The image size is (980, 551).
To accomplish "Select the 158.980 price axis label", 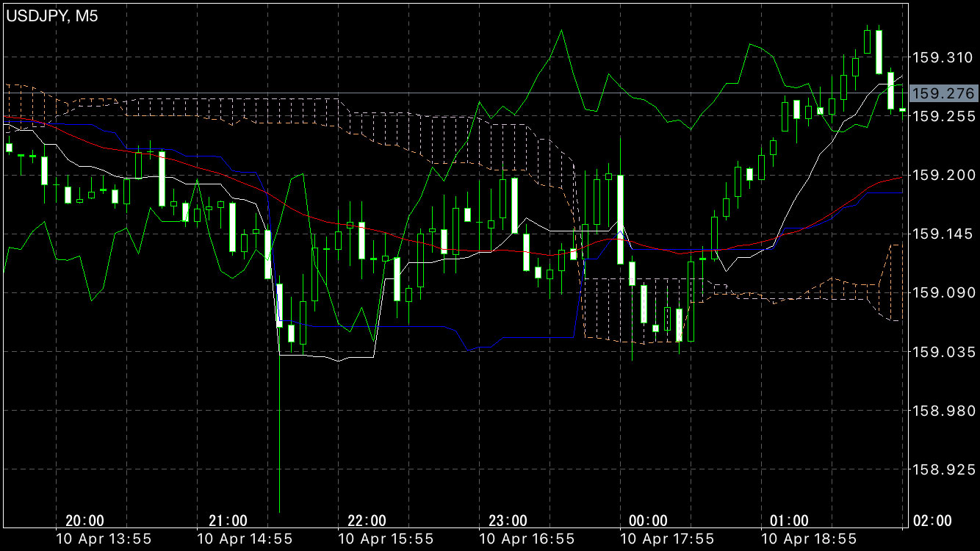I will (x=942, y=410).
